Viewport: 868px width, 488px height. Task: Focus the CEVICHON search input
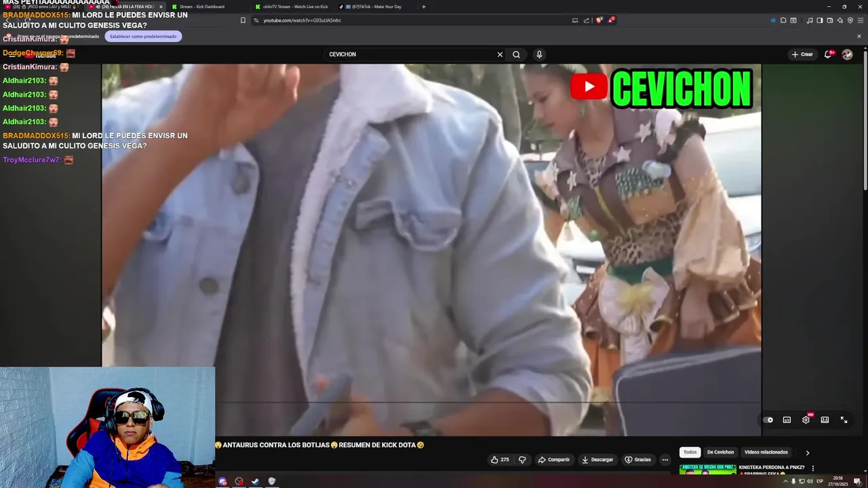click(410, 54)
